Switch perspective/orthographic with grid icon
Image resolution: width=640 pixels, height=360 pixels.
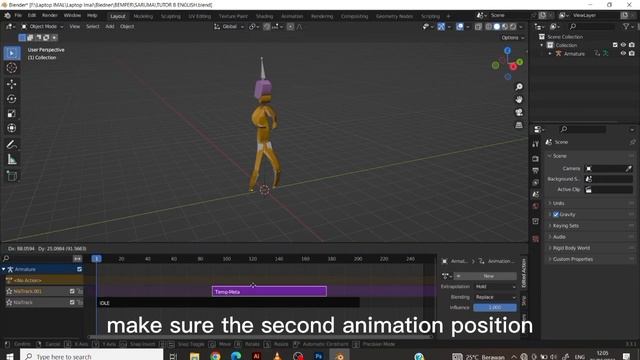519,125
